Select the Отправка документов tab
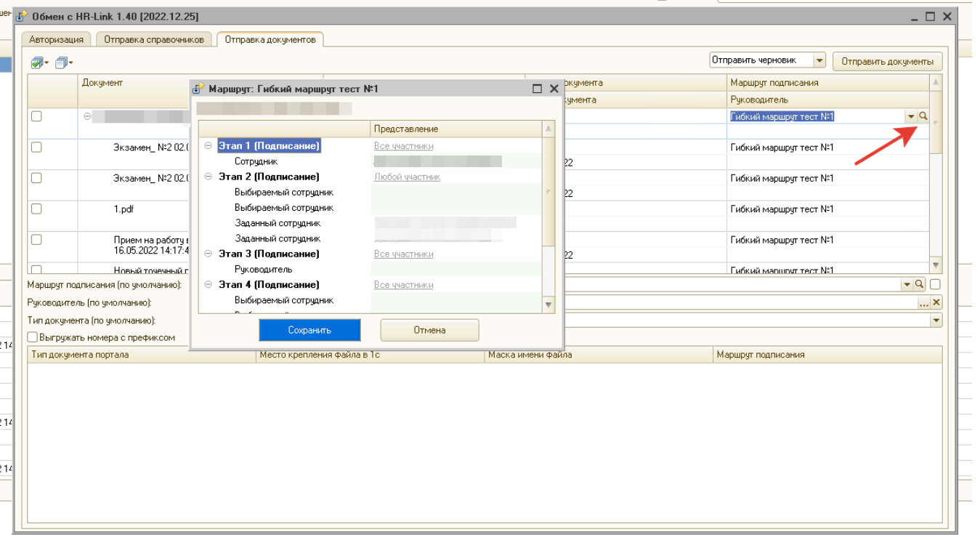Image resolution: width=980 pixels, height=540 pixels. (x=270, y=39)
